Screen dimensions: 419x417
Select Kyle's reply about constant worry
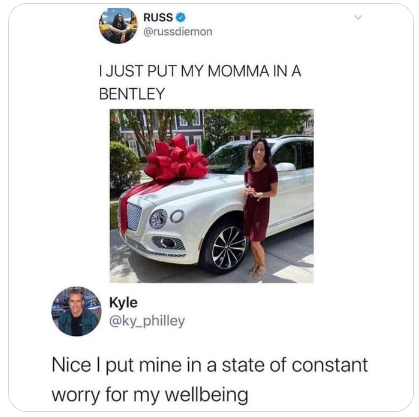point(210,380)
